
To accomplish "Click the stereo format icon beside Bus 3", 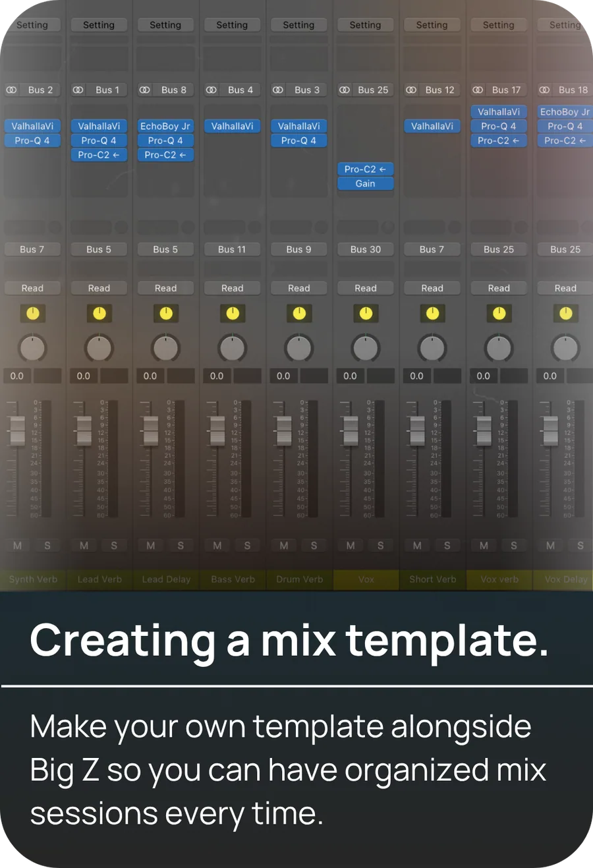I will (x=278, y=90).
